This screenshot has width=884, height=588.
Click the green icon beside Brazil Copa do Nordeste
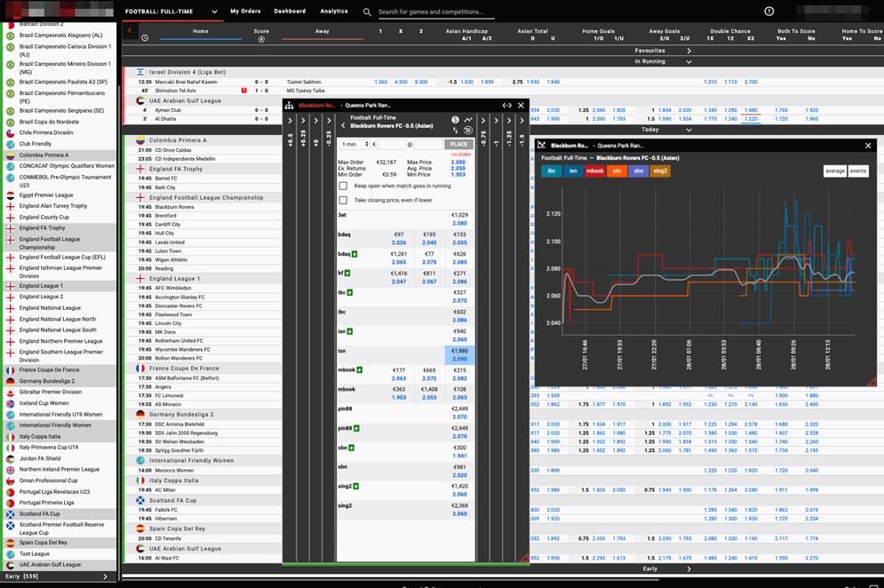10,122
